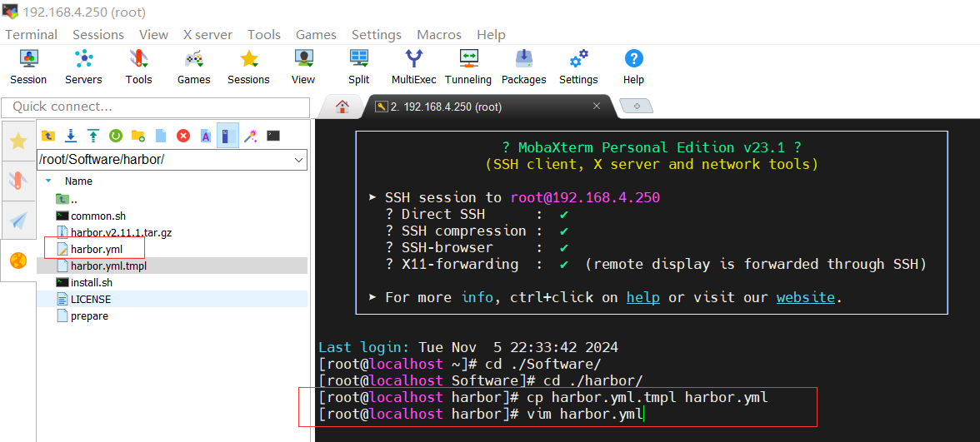
Task: Create a new folder in SFTP browser
Action: [138, 136]
